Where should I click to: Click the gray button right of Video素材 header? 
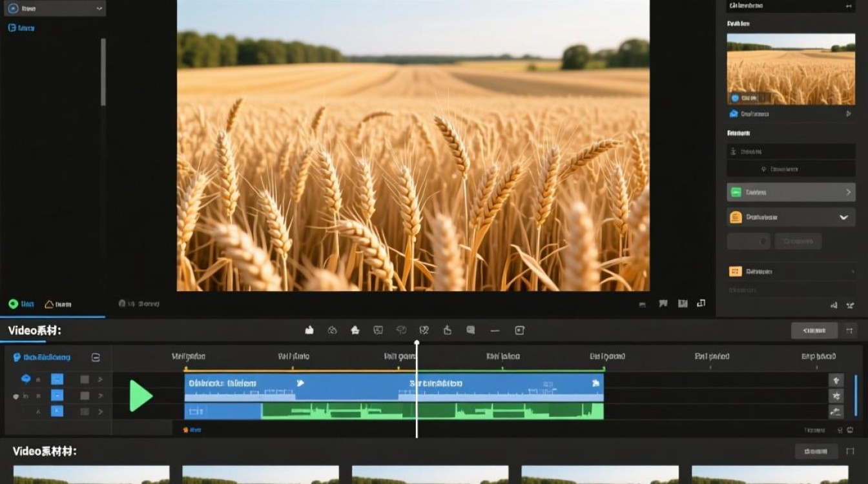[814, 330]
